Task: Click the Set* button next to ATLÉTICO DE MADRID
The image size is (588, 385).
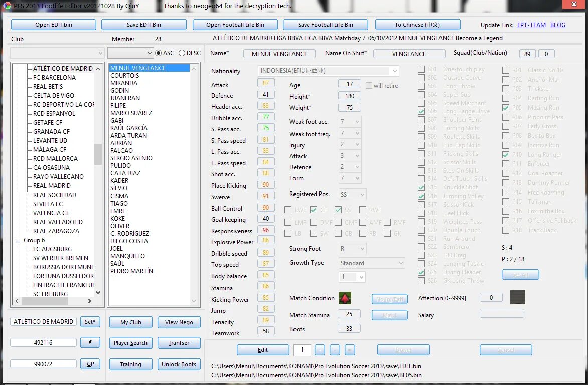Action: pos(90,322)
